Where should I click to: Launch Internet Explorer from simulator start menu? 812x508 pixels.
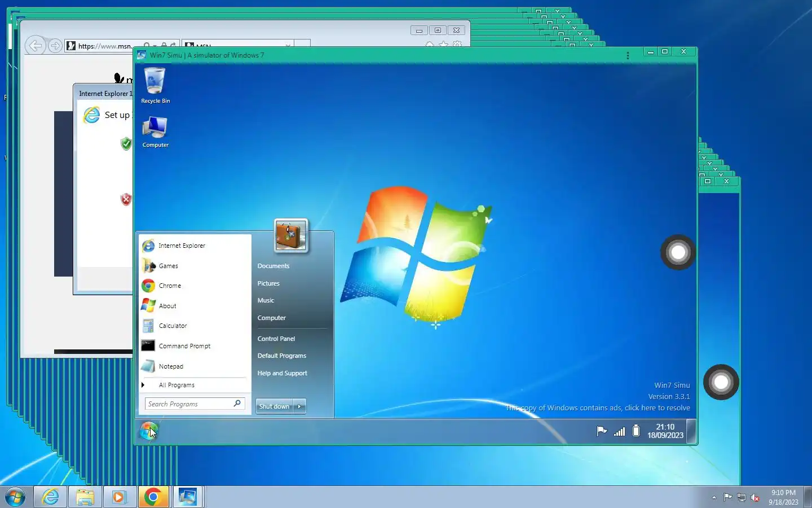195,246
